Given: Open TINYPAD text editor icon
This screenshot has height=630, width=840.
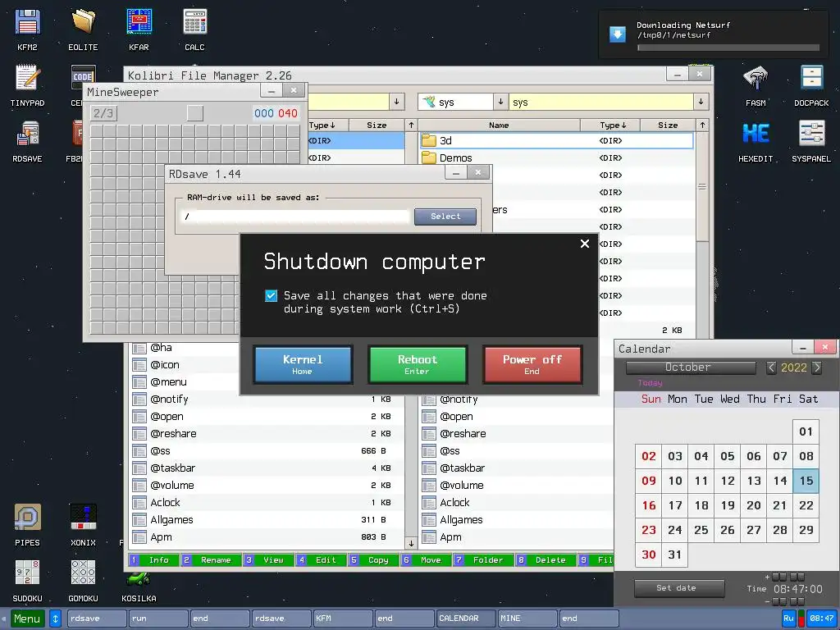Looking at the screenshot, I should tap(27, 85).
